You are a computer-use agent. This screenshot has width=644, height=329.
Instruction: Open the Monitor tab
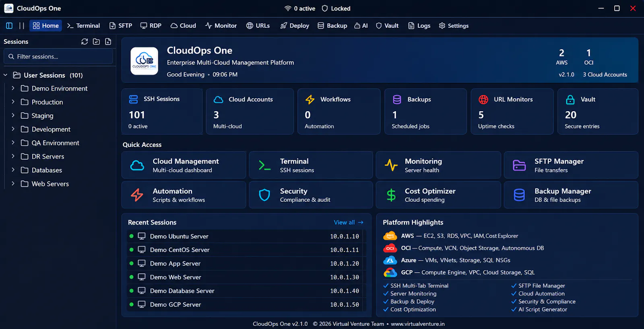221,26
